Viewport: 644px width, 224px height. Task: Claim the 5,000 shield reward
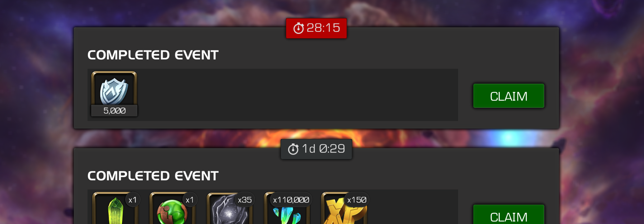(x=509, y=96)
